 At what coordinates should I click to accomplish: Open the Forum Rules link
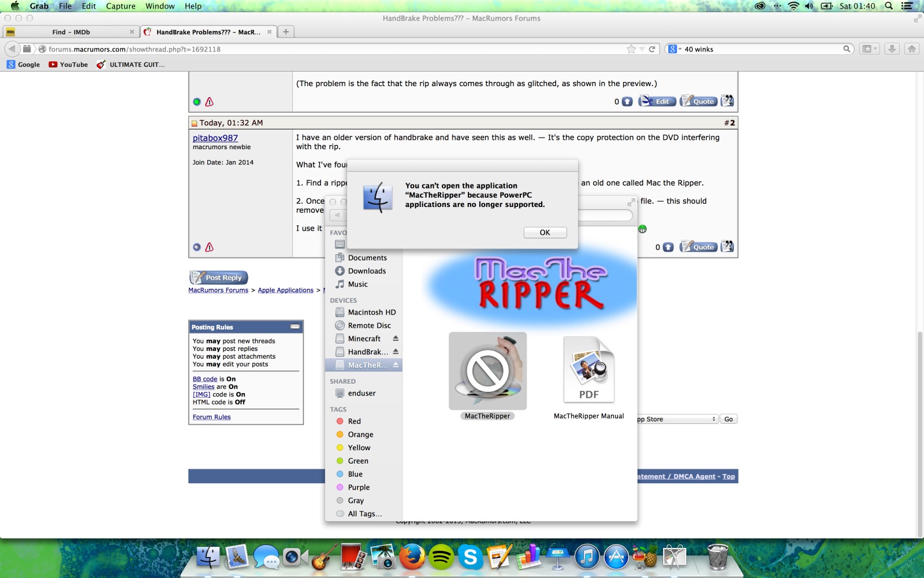(x=212, y=417)
